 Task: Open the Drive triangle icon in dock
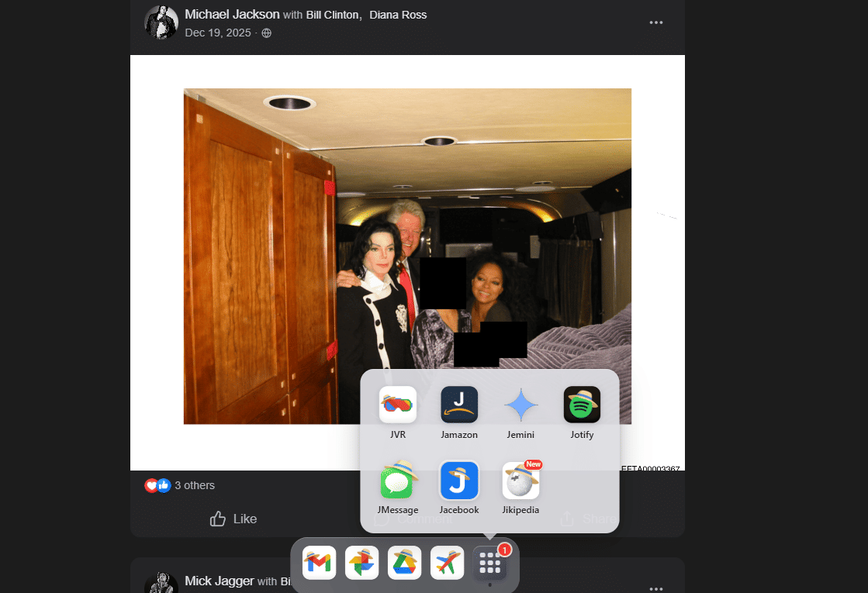[x=404, y=563]
